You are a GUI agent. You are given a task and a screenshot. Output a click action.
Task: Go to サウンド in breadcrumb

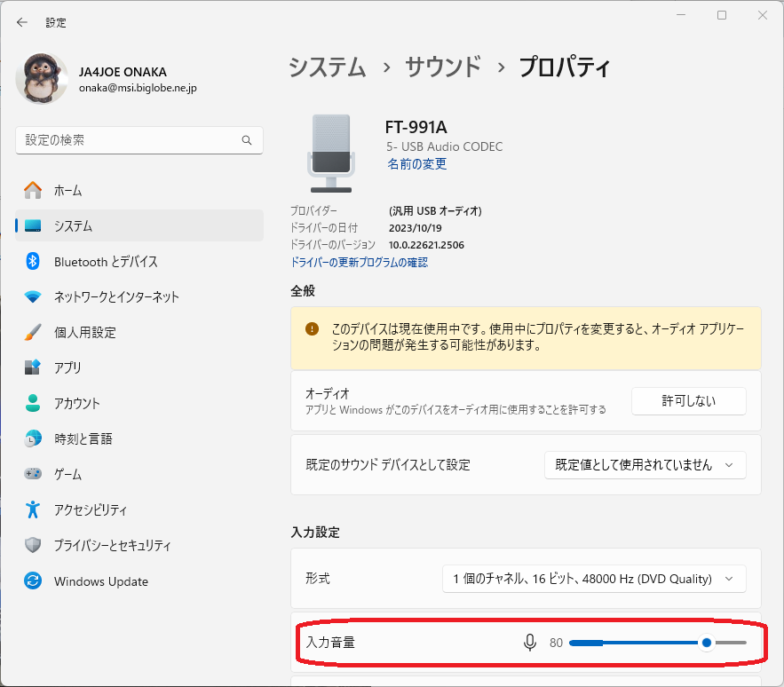pyautogui.click(x=443, y=67)
